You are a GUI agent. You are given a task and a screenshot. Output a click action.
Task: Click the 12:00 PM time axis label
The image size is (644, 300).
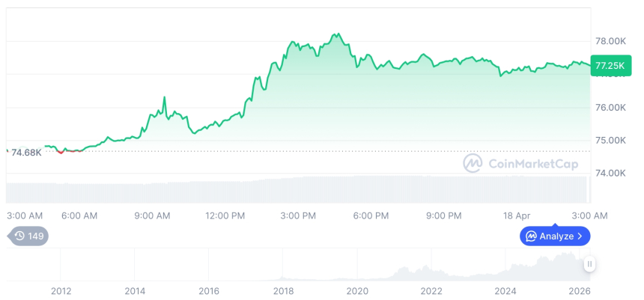[225, 215]
